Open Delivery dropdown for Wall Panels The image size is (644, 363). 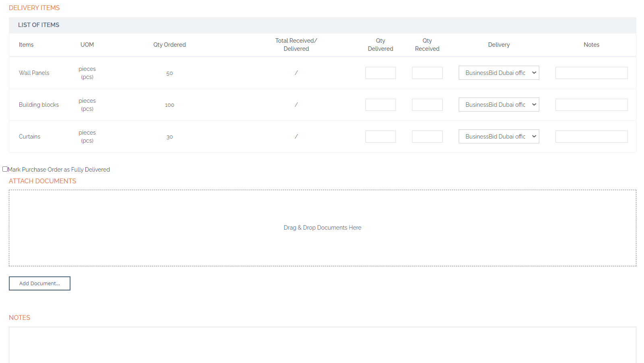click(499, 73)
